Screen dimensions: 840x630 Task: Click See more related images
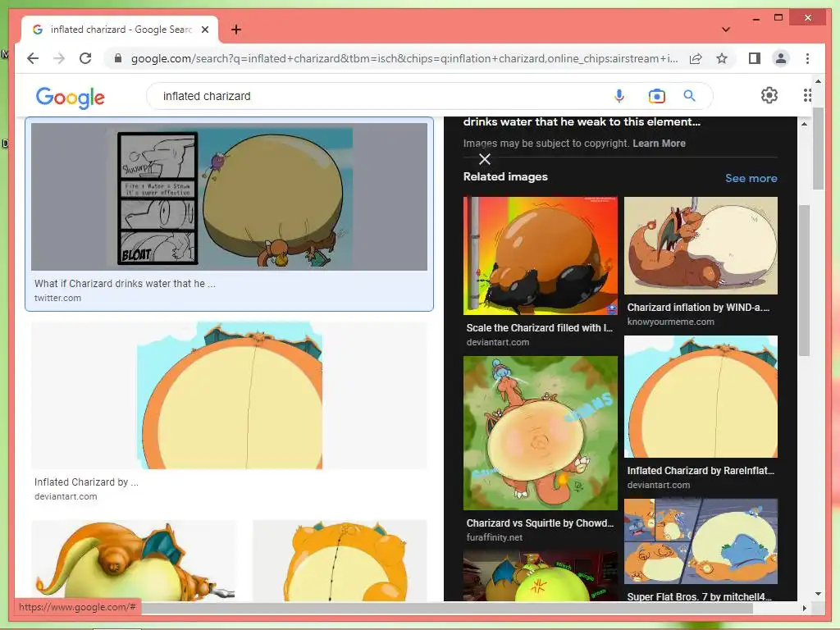[751, 178]
